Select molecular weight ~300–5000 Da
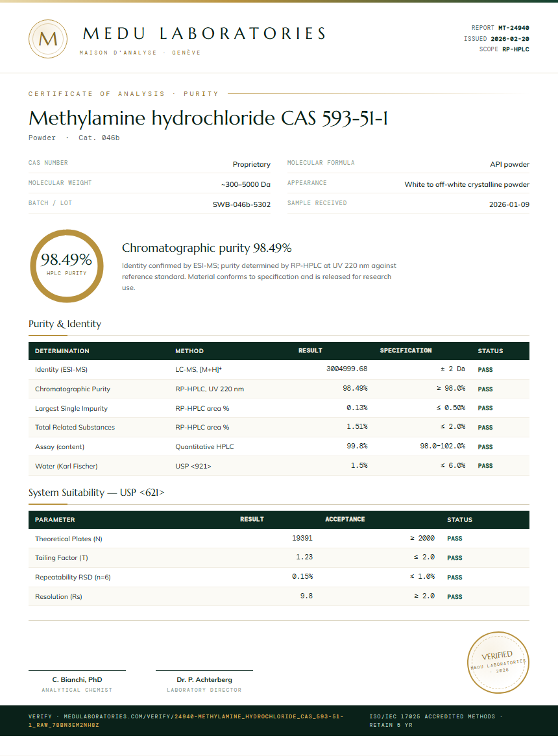Image resolution: width=558 pixels, height=756 pixels. coord(245,185)
